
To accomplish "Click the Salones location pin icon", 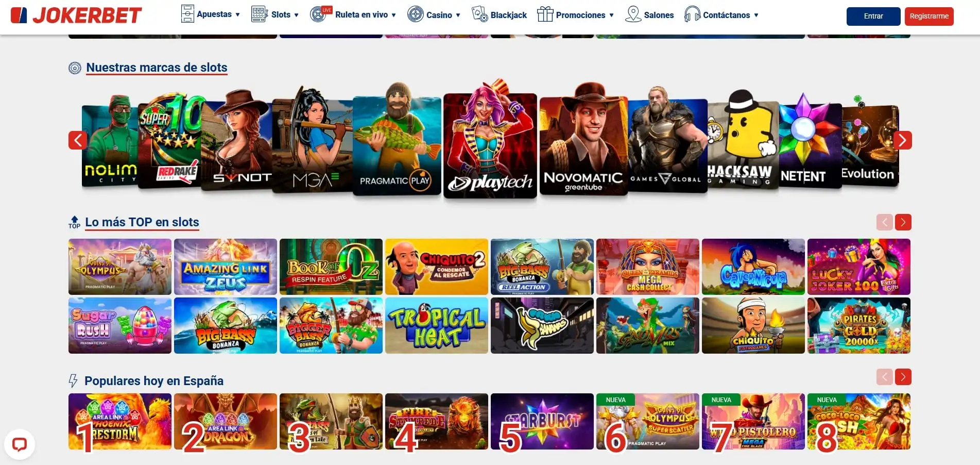I will (633, 14).
